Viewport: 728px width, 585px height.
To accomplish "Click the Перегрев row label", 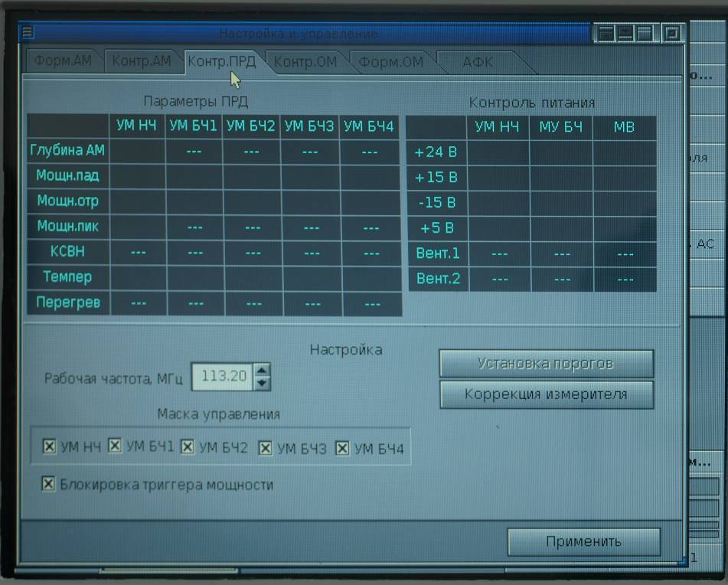I will pos(68,302).
